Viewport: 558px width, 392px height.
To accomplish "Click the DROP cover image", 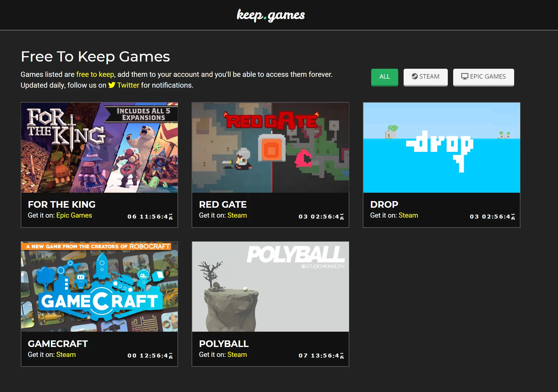I will coord(441,147).
